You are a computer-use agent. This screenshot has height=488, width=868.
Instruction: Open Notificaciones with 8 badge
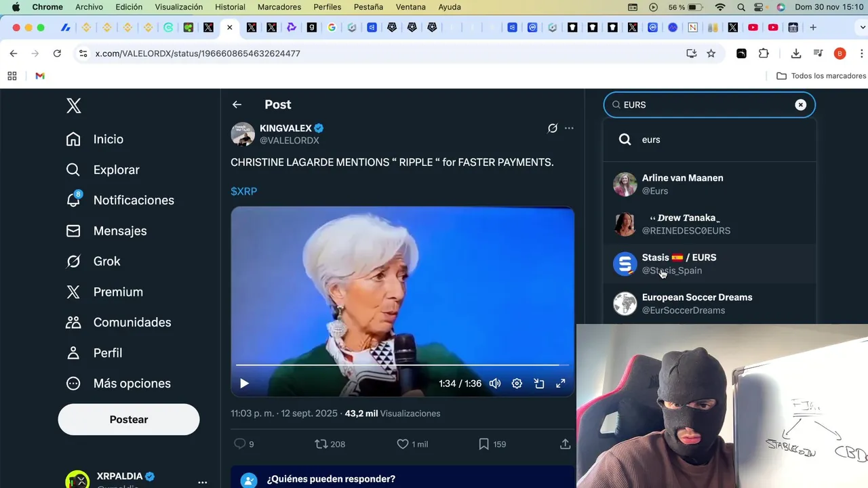pos(120,200)
